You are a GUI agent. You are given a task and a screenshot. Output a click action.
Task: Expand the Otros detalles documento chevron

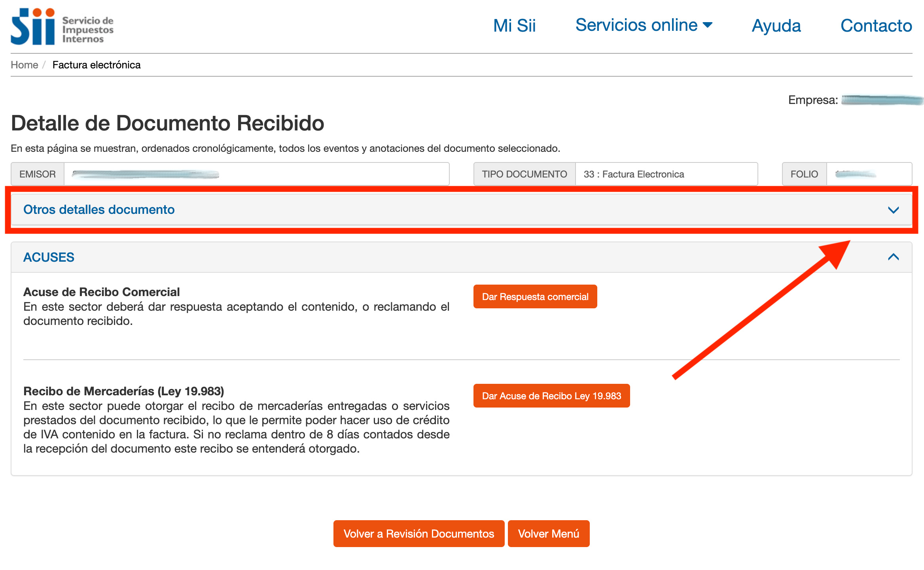[x=894, y=210]
